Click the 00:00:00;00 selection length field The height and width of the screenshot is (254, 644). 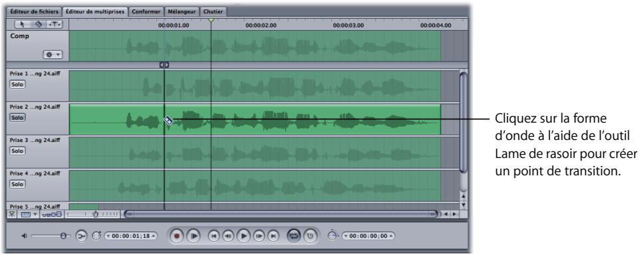[368, 236]
